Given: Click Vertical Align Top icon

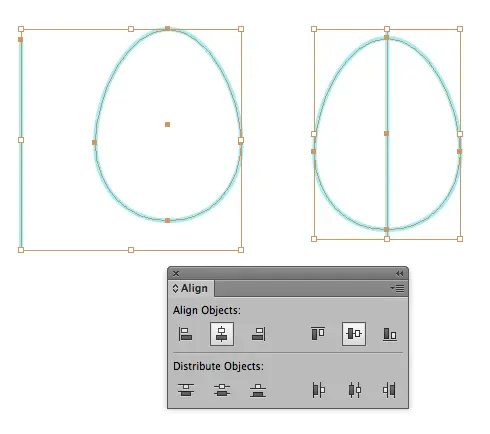Looking at the screenshot, I should point(318,333).
